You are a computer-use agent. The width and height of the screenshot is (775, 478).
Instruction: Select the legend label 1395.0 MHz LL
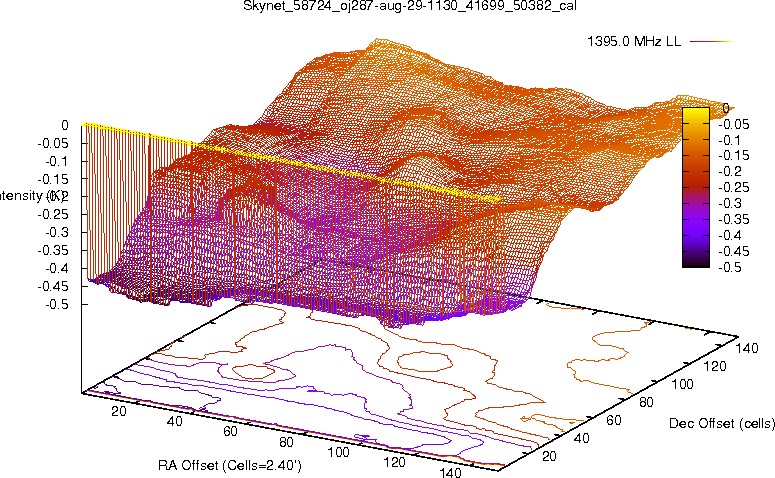tap(634, 42)
